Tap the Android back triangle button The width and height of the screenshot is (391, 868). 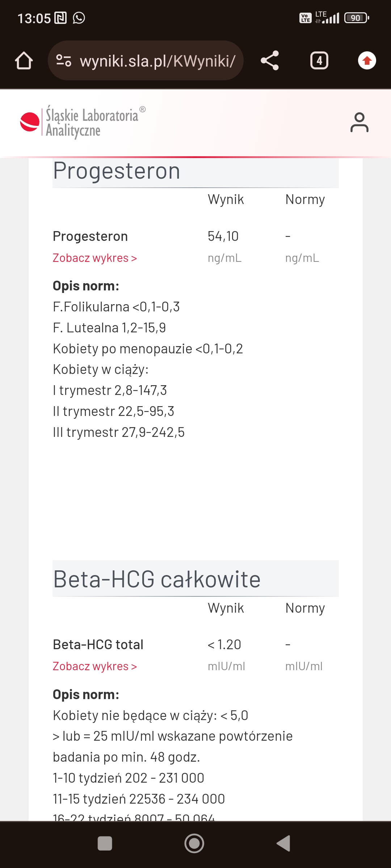(x=283, y=843)
